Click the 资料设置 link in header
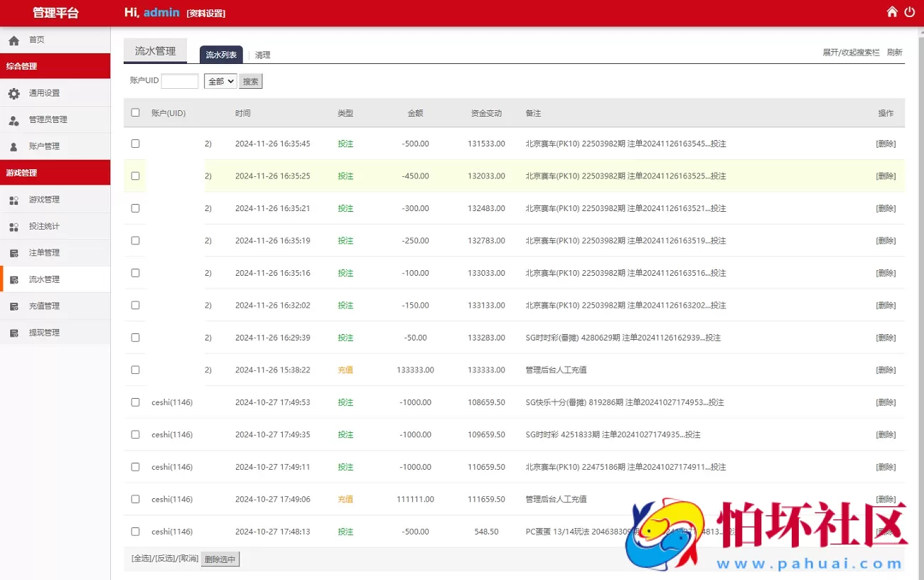 (x=206, y=13)
